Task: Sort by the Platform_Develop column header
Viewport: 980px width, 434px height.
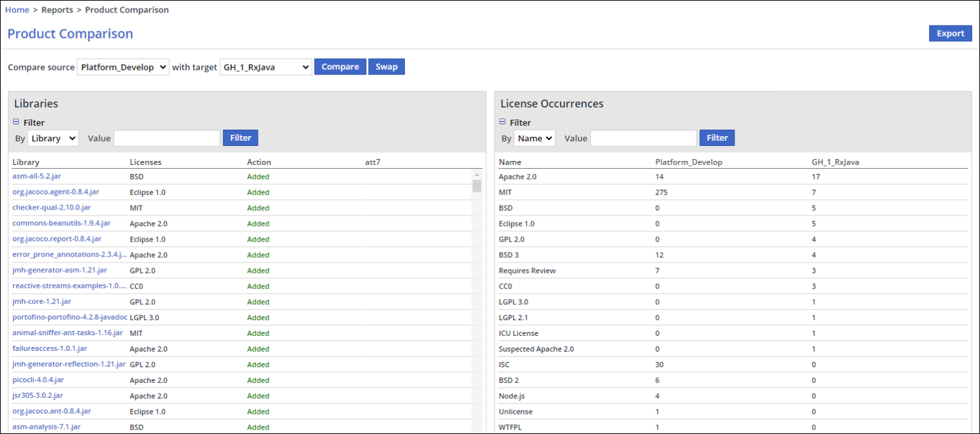Action: (x=688, y=162)
